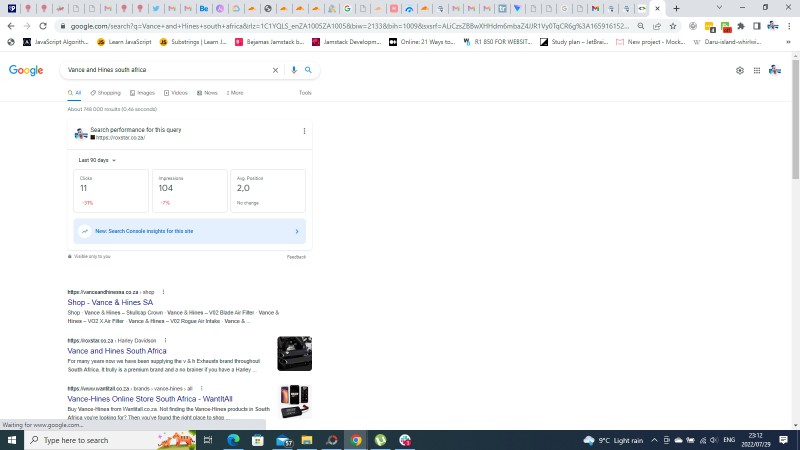The height and width of the screenshot is (450, 800).
Task: Share this page via the address bar share icon
Action: click(657, 26)
